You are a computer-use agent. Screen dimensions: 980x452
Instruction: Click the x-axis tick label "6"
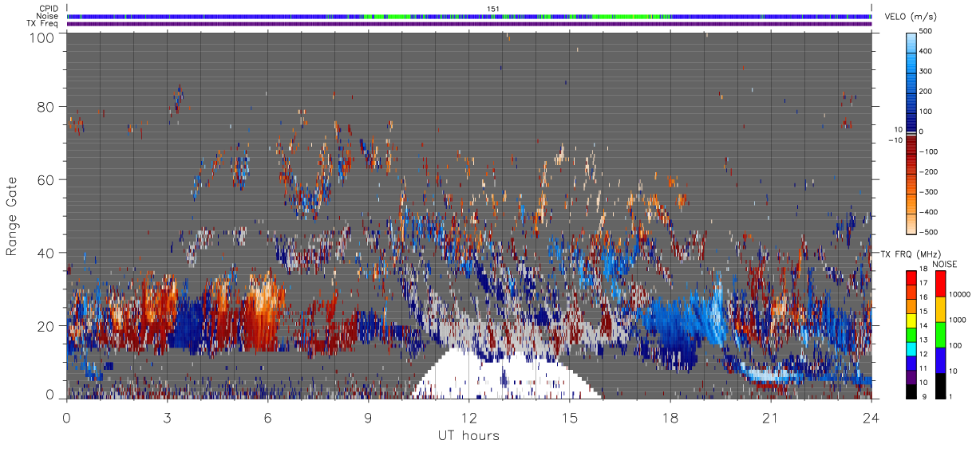click(x=267, y=418)
